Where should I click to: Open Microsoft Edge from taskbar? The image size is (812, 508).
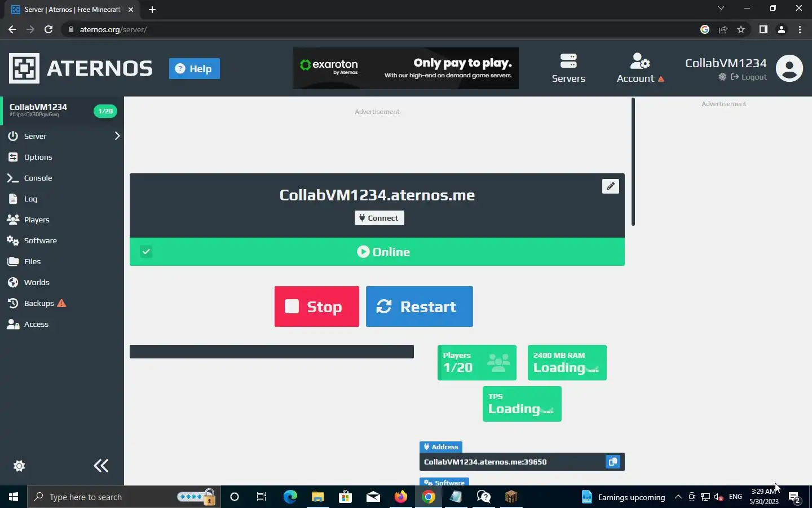(x=290, y=497)
